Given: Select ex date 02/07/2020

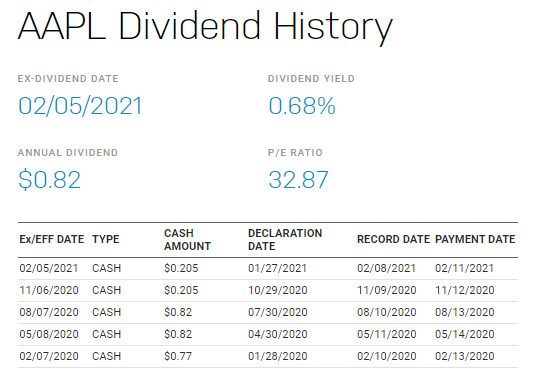Looking at the screenshot, I should [x=49, y=356].
